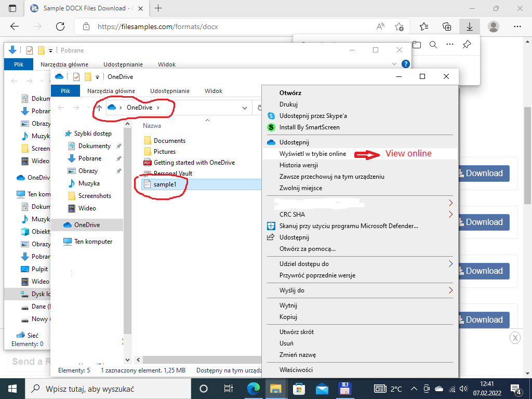Open File Explorer from taskbar
Image resolution: width=532 pixels, height=399 pixels.
275,389
